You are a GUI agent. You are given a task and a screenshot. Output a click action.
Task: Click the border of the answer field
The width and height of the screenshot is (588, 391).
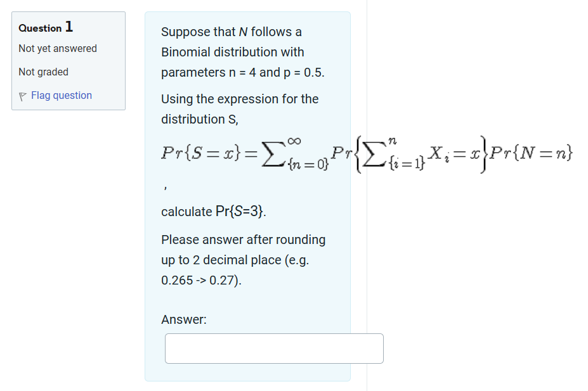coord(273,334)
